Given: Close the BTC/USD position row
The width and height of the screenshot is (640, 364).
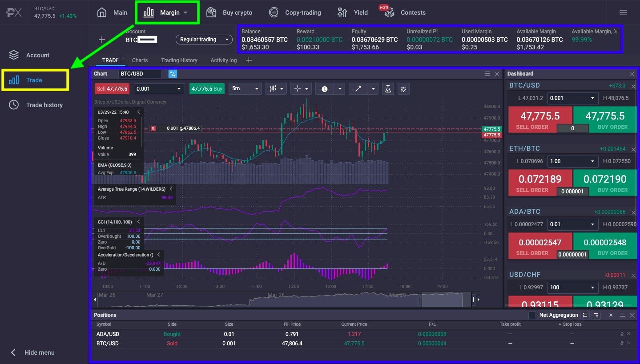Looking at the screenshot, I should point(629,343).
